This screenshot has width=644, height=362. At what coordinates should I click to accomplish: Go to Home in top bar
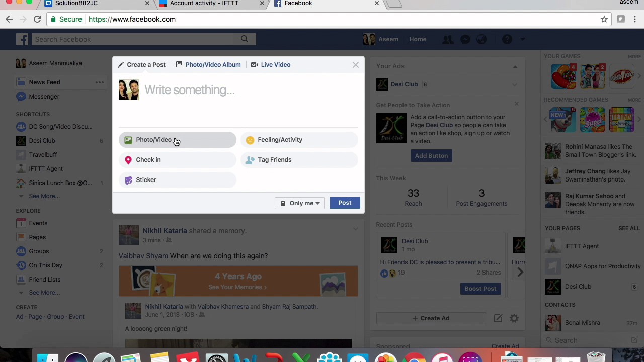pyautogui.click(x=418, y=39)
